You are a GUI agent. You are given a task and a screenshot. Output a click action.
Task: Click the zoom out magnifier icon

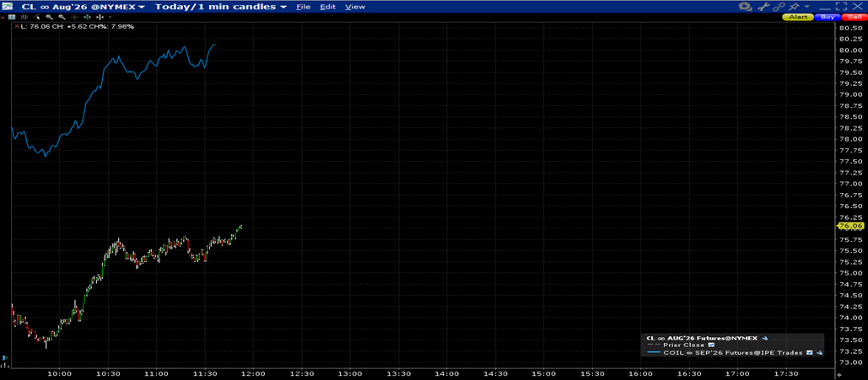coord(62,17)
